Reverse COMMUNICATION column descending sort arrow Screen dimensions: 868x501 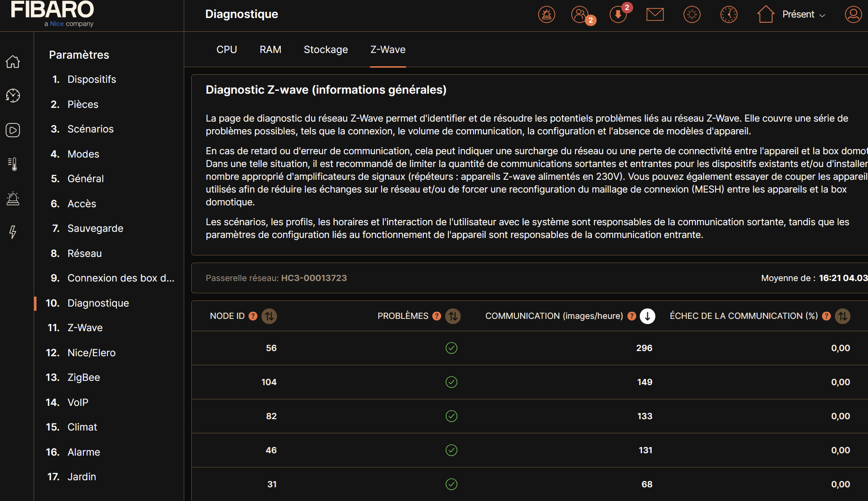pos(647,316)
